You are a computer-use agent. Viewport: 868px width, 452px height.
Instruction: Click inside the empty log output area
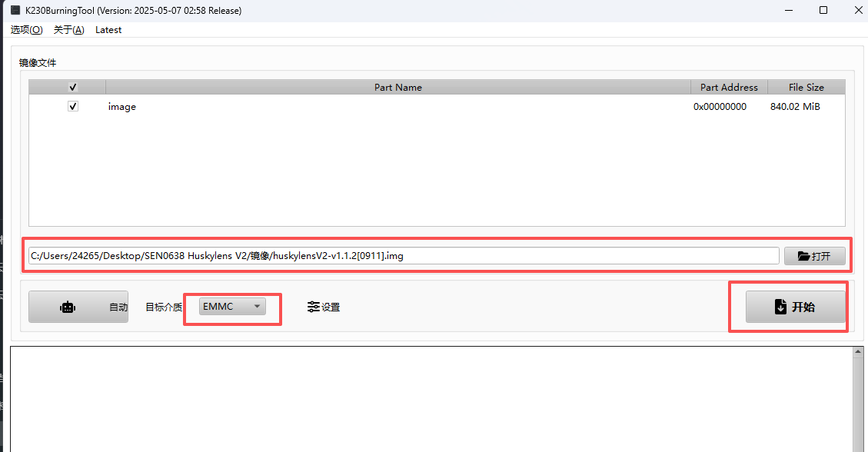(x=431, y=400)
